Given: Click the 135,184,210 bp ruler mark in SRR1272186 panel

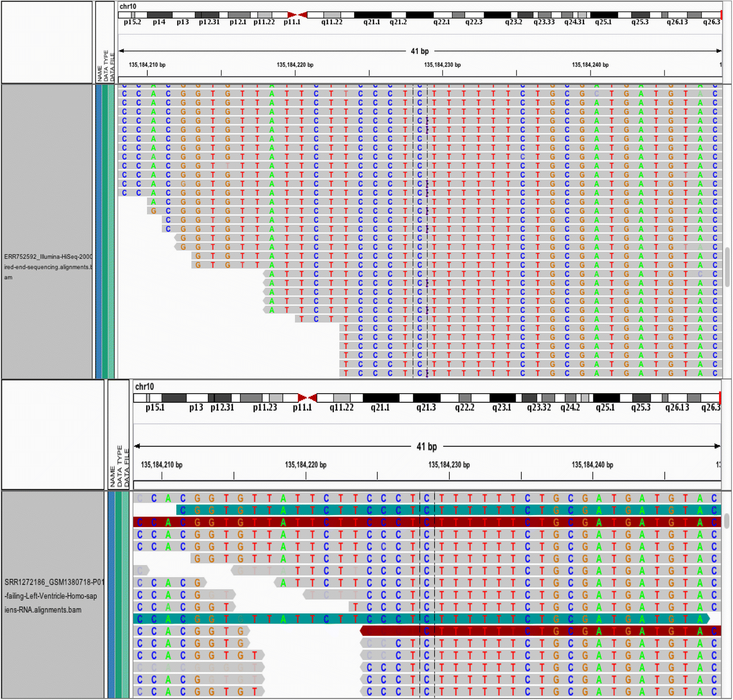Looking at the screenshot, I should (161, 464).
